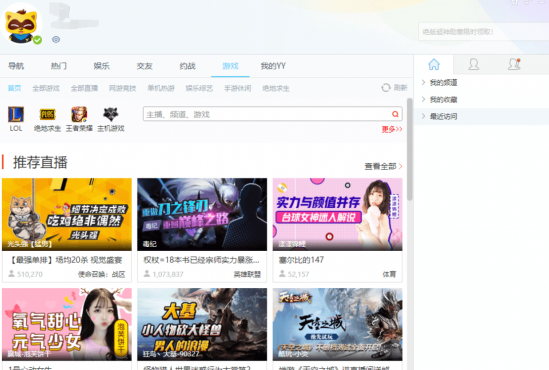549x370 pixels.
Task: Select the 约战 tab
Action: click(x=187, y=66)
